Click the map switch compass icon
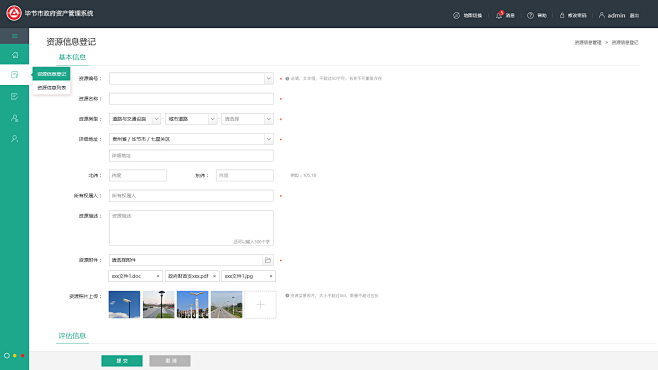The width and height of the screenshot is (658, 370). [x=456, y=16]
